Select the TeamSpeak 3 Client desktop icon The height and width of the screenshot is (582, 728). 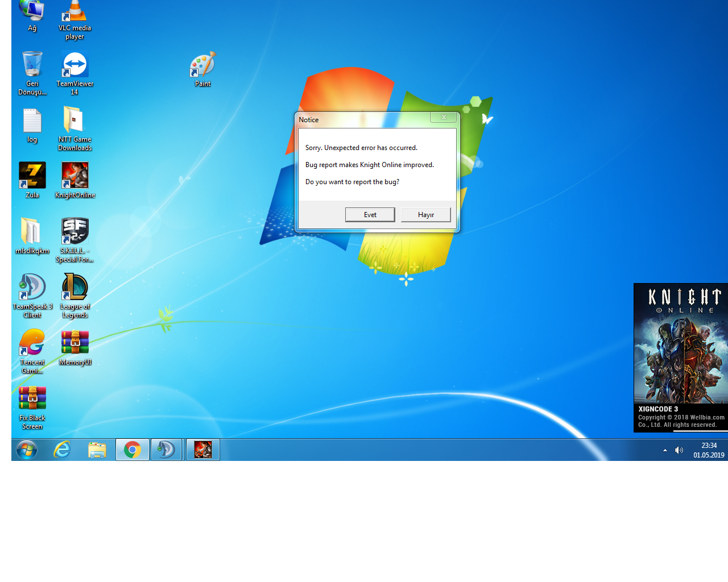tap(32, 296)
